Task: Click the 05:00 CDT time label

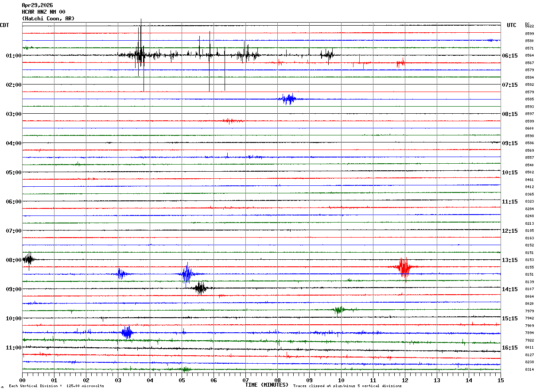Action: tap(14, 173)
